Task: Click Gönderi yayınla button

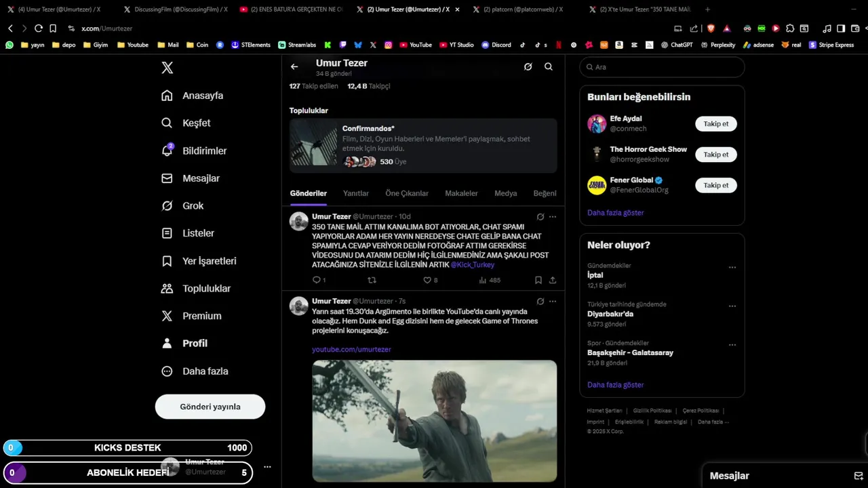Action: (210, 407)
